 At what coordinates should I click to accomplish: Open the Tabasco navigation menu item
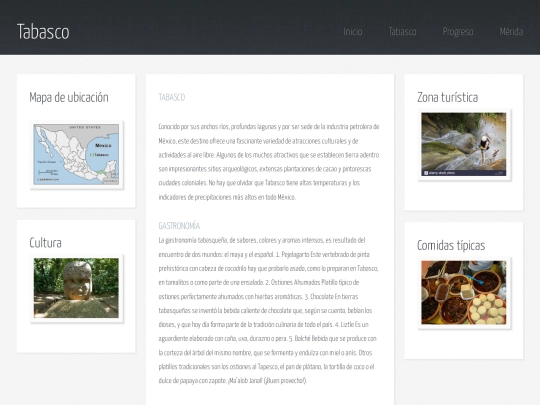coord(402,32)
